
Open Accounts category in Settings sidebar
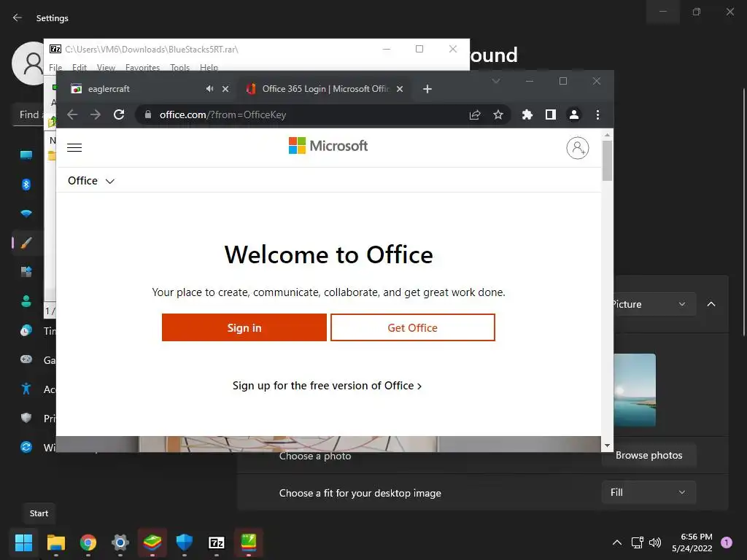pyautogui.click(x=26, y=301)
